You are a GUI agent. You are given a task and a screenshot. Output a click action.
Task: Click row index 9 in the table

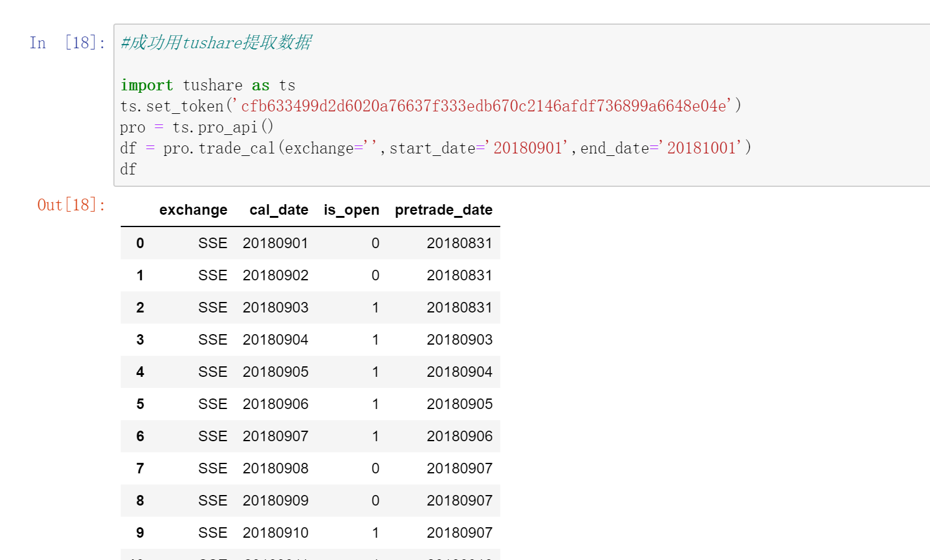pos(140,533)
